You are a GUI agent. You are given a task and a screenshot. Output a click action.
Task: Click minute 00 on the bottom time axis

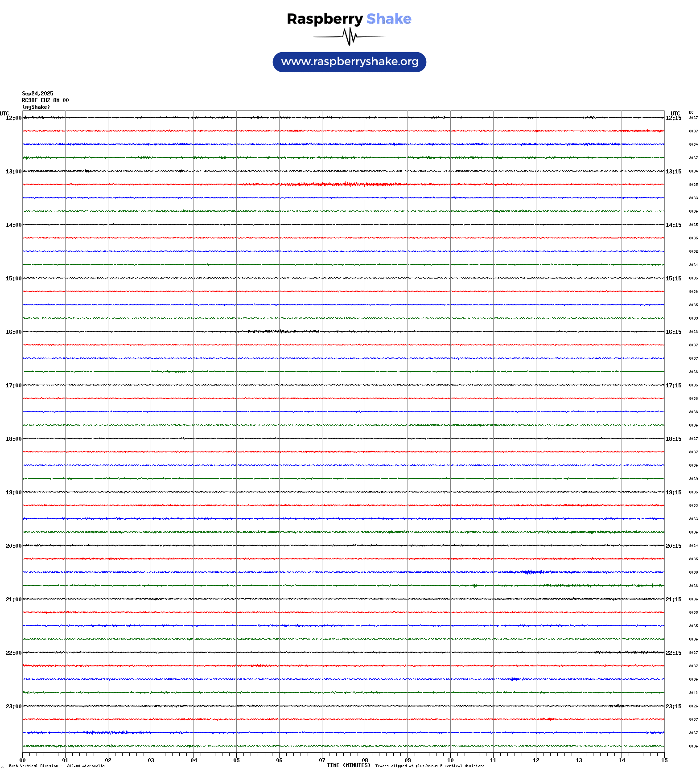point(23,760)
